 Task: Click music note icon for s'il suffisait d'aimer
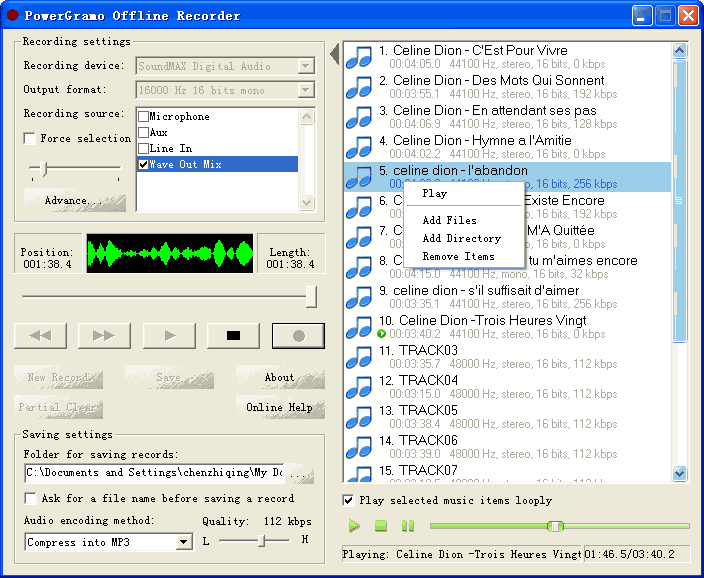pyautogui.click(x=359, y=298)
